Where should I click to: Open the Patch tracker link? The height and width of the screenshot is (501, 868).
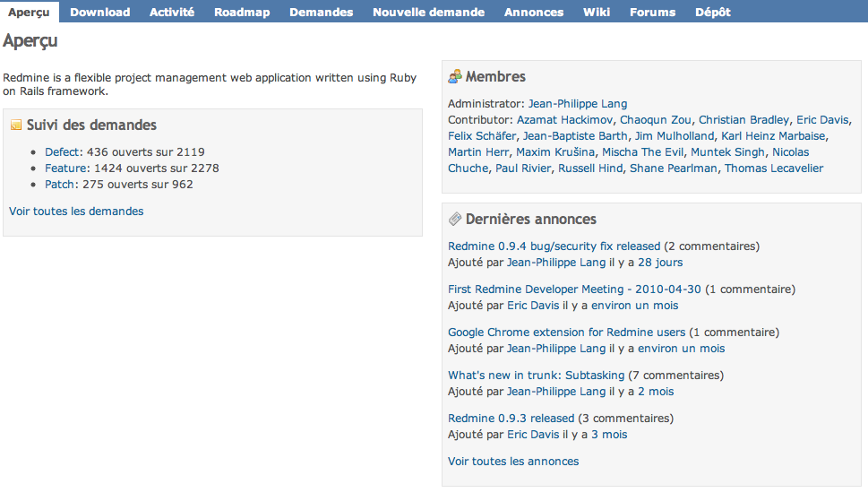pos(60,185)
